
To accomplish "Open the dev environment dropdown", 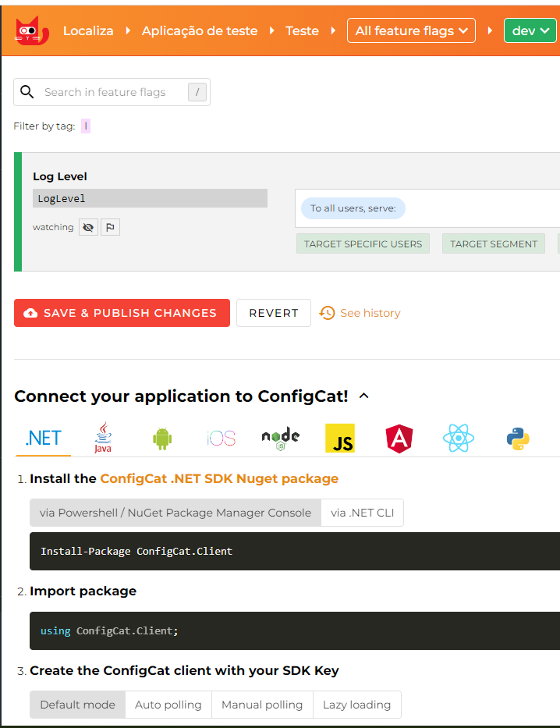I will click(x=530, y=30).
